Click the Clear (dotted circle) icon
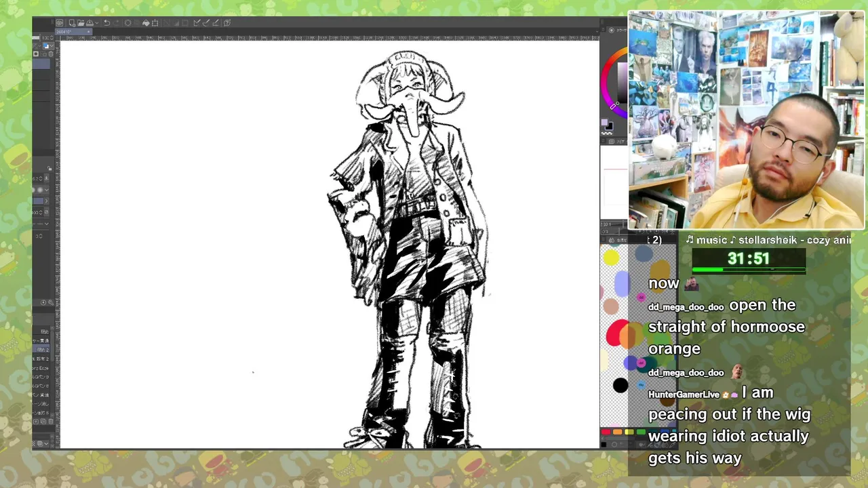Screen dimensions: 868x488 pyautogui.click(x=127, y=23)
